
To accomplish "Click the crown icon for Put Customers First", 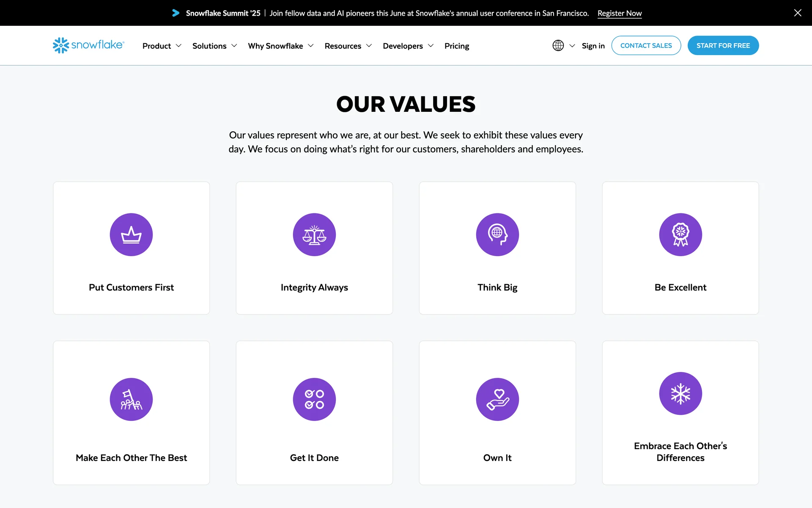I will point(131,235).
